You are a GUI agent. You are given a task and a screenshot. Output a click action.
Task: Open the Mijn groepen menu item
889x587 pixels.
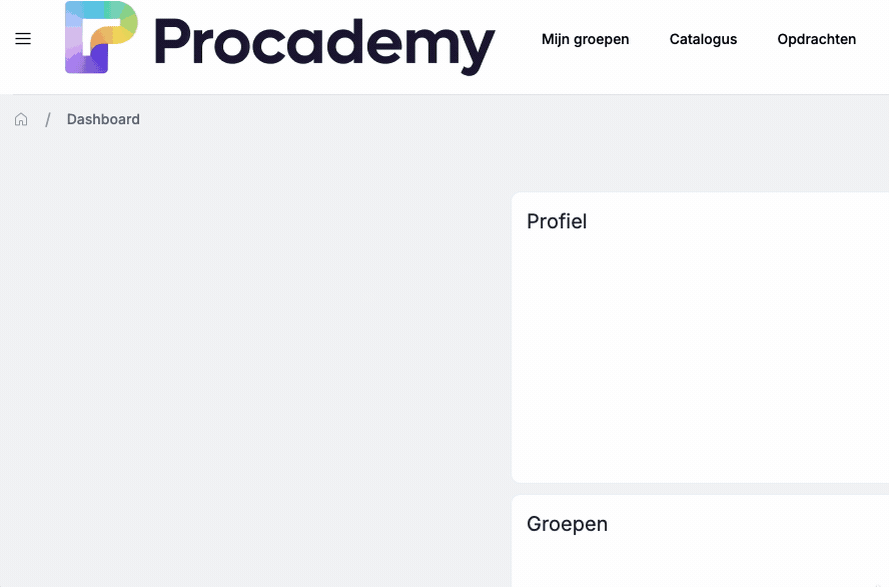point(585,39)
